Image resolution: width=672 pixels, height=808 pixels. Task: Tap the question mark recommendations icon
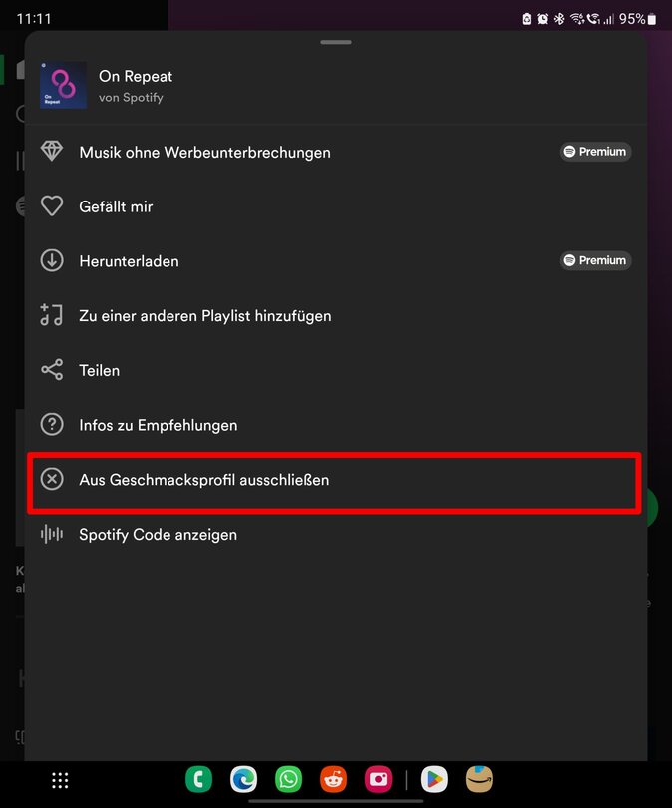coord(52,425)
